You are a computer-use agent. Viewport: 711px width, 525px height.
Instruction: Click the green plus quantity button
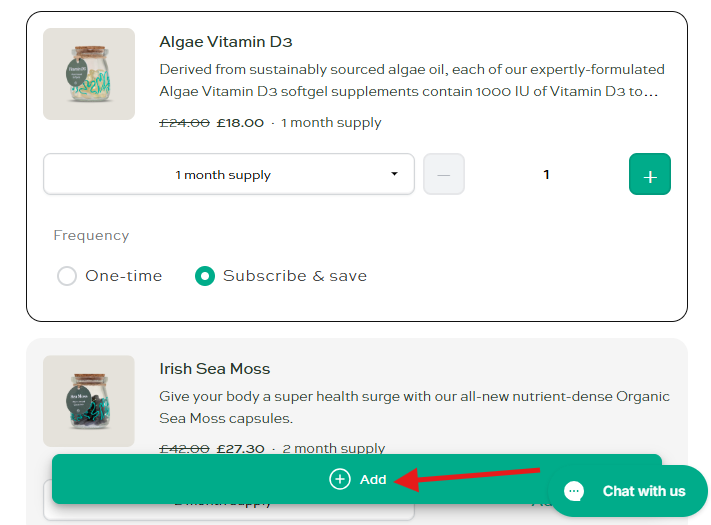650,175
